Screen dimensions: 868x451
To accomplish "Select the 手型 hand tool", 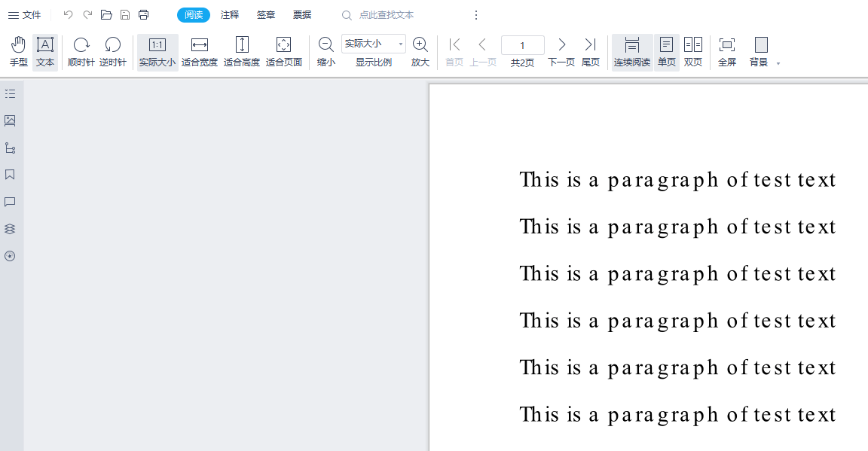I will click(x=18, y=52).
